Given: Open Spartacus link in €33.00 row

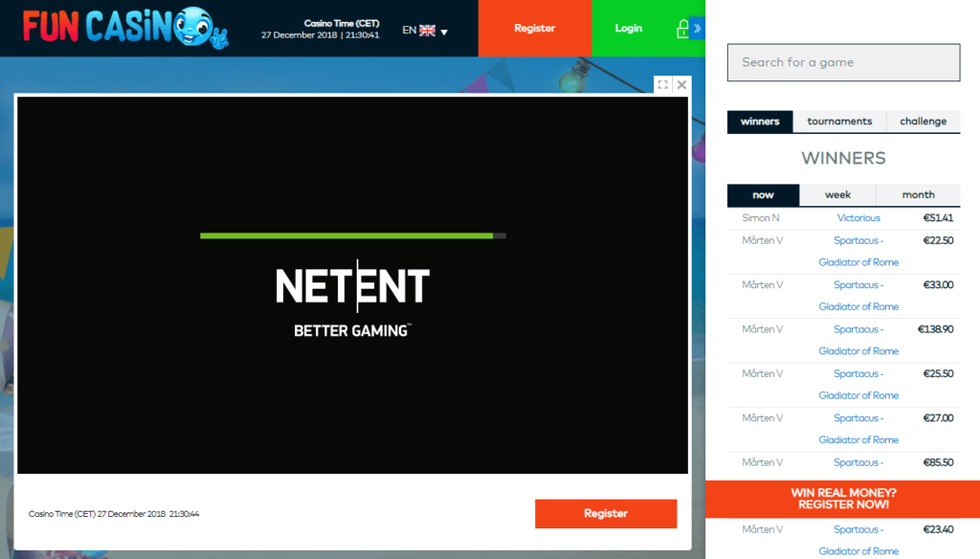Looking at the screenshot, I should point(858,296).
